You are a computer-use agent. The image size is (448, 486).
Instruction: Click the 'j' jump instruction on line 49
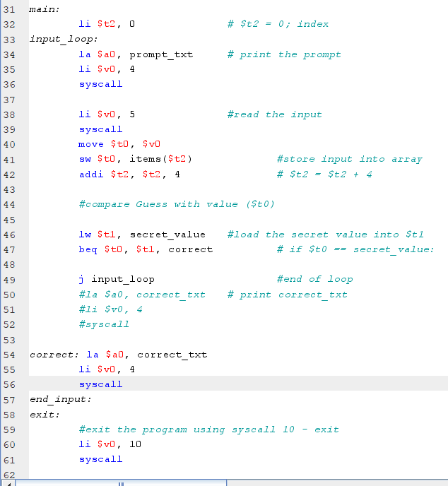[81, 280]
